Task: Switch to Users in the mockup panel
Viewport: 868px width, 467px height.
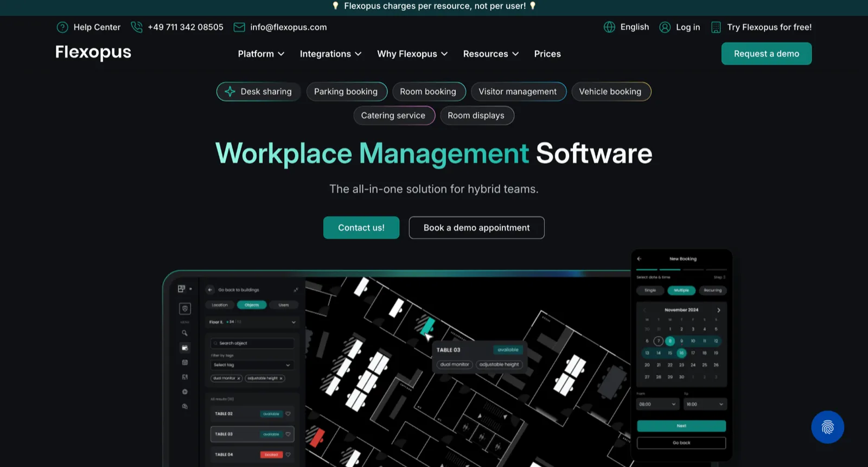Action: coord(284,305)
